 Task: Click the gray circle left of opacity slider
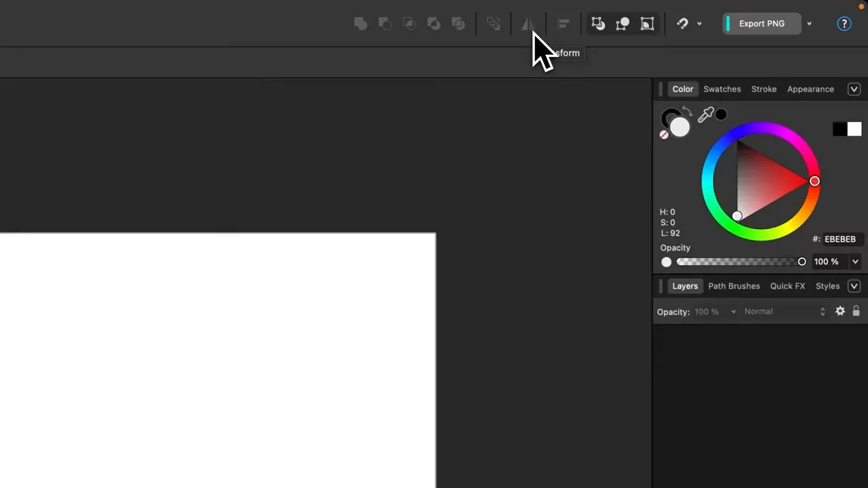(667, 262)
